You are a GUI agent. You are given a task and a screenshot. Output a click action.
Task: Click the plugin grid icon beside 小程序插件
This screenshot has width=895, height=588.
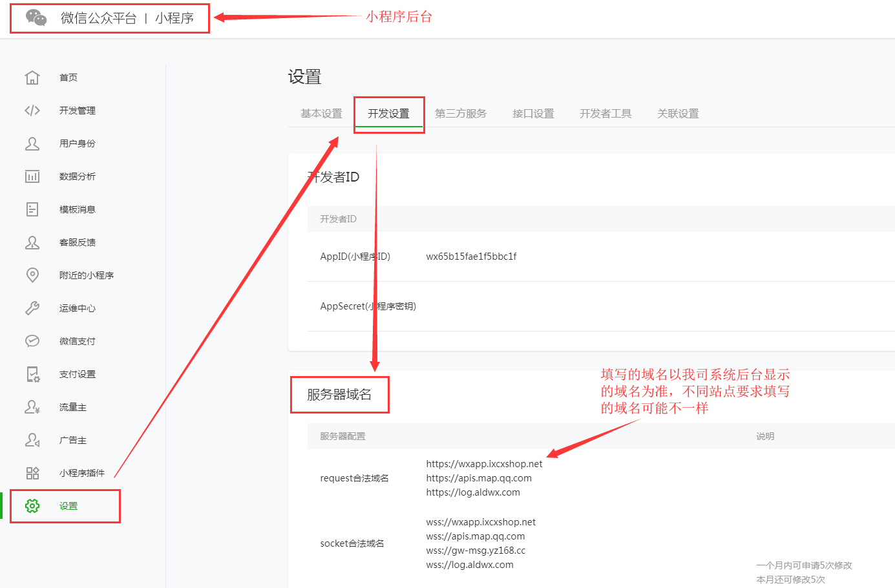[x=32, y=473]
